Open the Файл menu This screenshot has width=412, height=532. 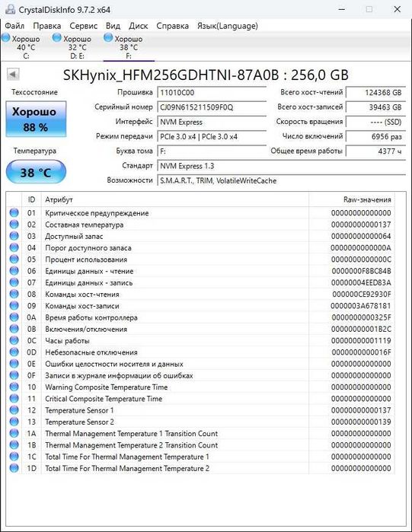click(x=14, y=26)
